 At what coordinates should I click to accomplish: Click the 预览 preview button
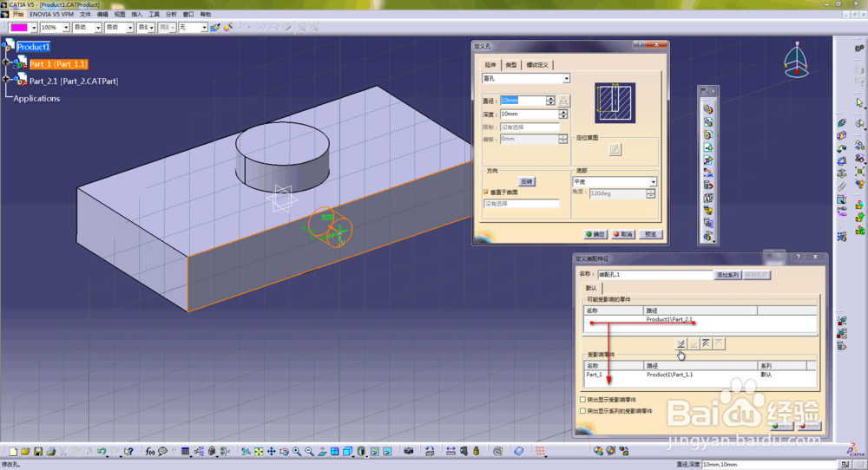[x=650, y=234]
